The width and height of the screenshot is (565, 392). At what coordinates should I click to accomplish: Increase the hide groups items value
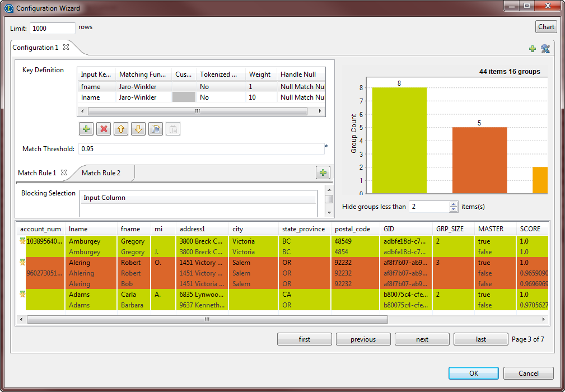click(454, 204)
